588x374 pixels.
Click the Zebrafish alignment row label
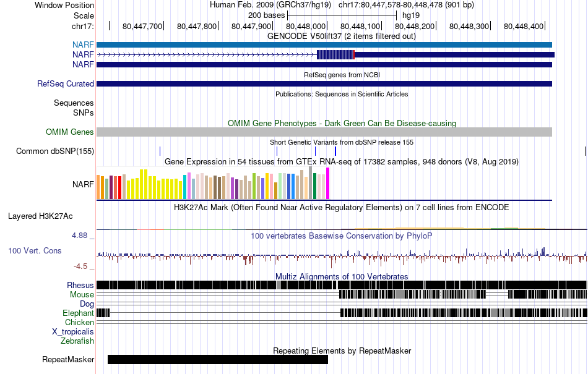tap(77, 341)
